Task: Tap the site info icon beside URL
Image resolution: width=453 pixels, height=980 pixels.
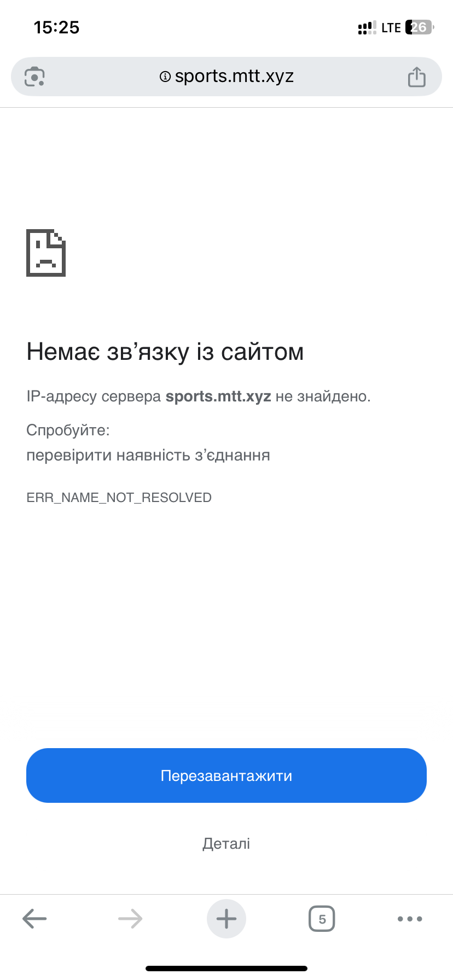Action: (x=165, y=77)
